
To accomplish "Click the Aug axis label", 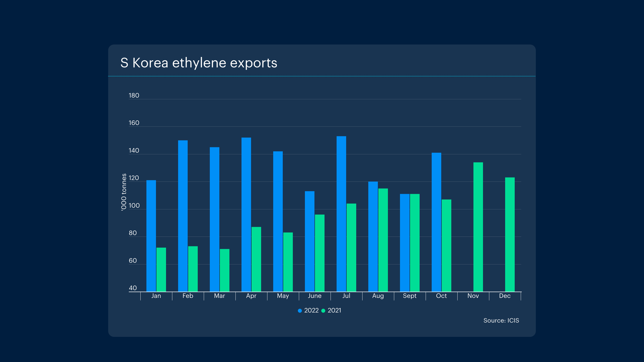I will (378, 296).
